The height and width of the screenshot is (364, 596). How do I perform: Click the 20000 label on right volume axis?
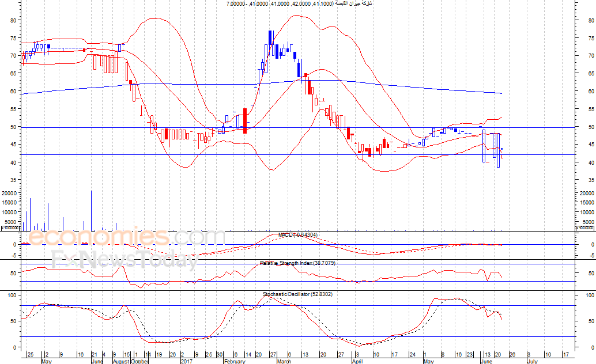(587, 194)
